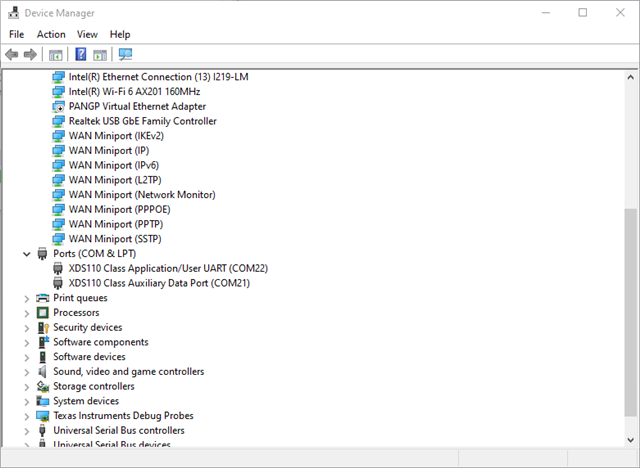
Task: Click icon beside Intel(R) Ethernet Connection I219-LM
Action: (58, 77)
